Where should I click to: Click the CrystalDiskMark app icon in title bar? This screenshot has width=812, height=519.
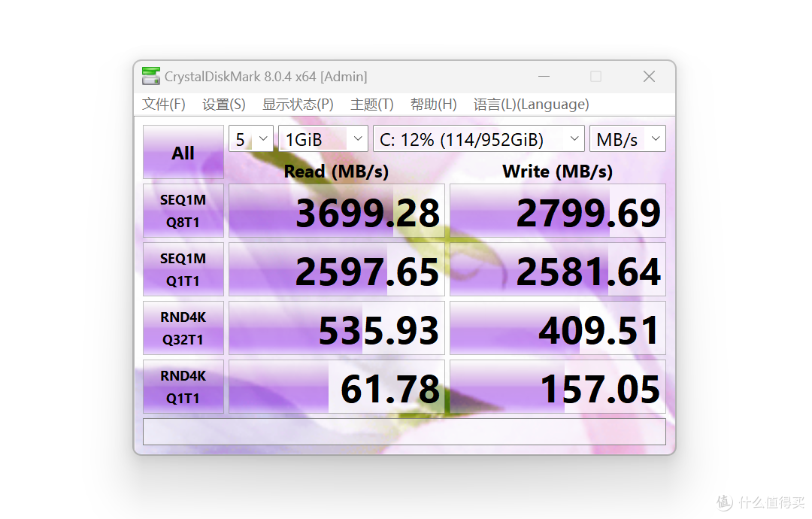150,76
